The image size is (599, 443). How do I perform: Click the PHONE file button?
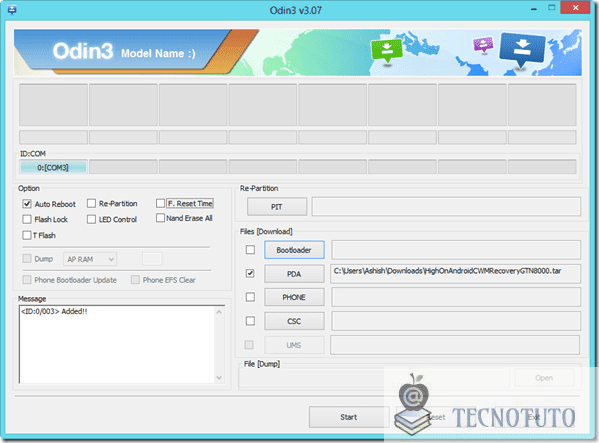(294, 297)
